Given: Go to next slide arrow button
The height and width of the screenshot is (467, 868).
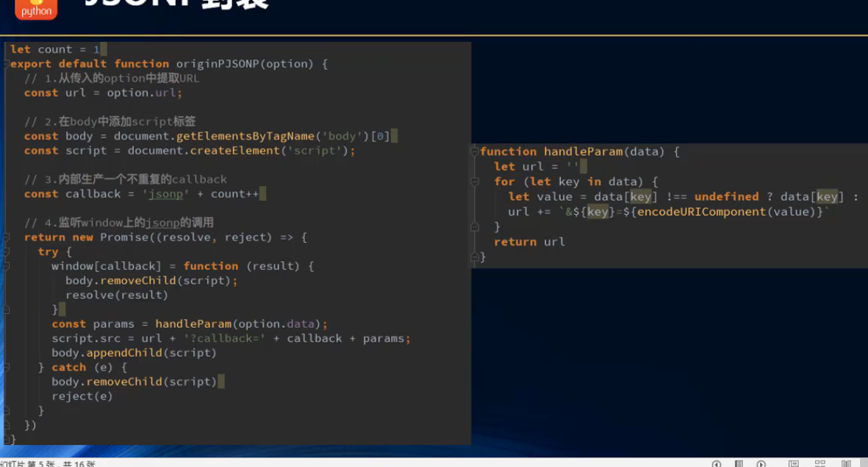Looking at the screenshot, I should (x=761, y=463).
